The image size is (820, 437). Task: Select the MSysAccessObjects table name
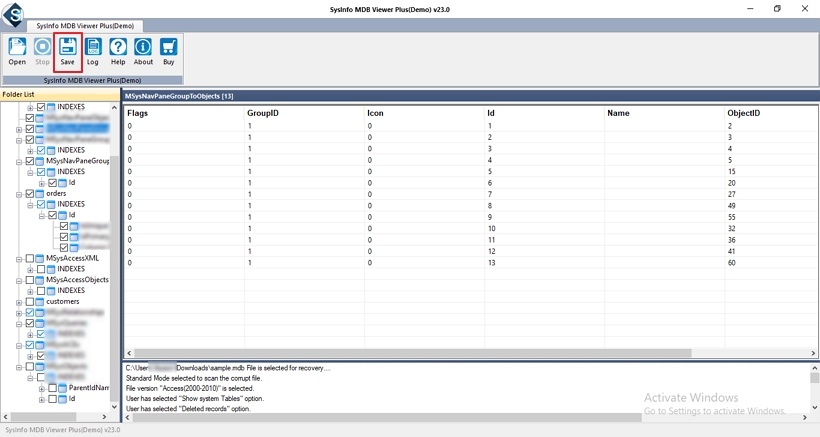point(77,280)
